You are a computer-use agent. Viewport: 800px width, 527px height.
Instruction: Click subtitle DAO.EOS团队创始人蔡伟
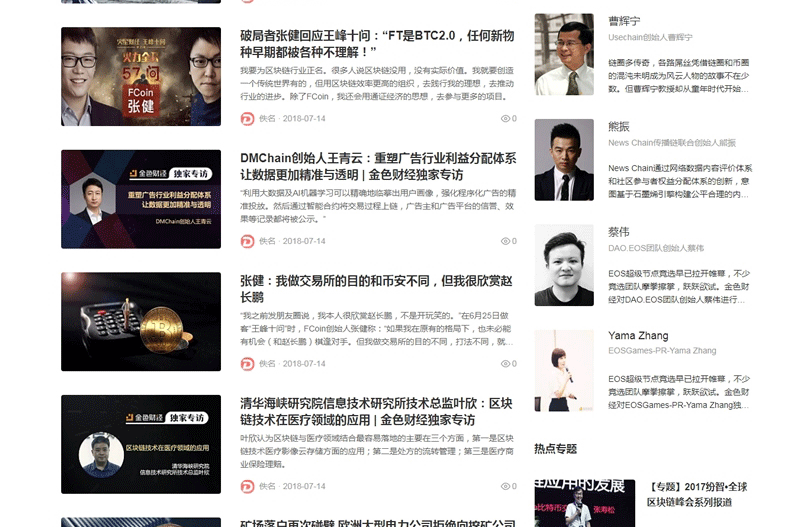[x=656, y=248]
